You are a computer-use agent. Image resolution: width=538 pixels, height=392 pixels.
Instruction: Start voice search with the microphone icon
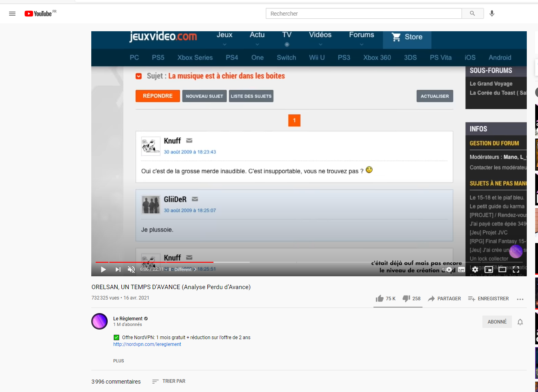coord(492,14)
